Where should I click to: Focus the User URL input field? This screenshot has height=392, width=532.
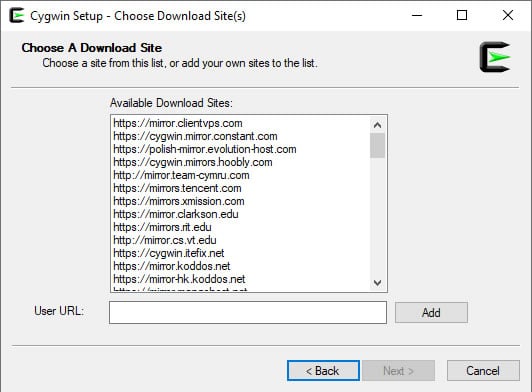coord(248,312)
